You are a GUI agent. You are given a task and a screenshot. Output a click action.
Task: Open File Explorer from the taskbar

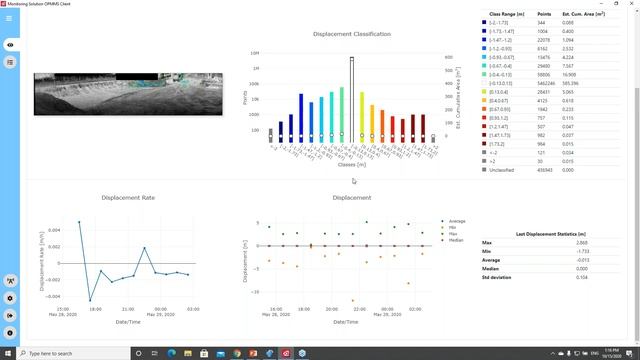tap(188, 353)
